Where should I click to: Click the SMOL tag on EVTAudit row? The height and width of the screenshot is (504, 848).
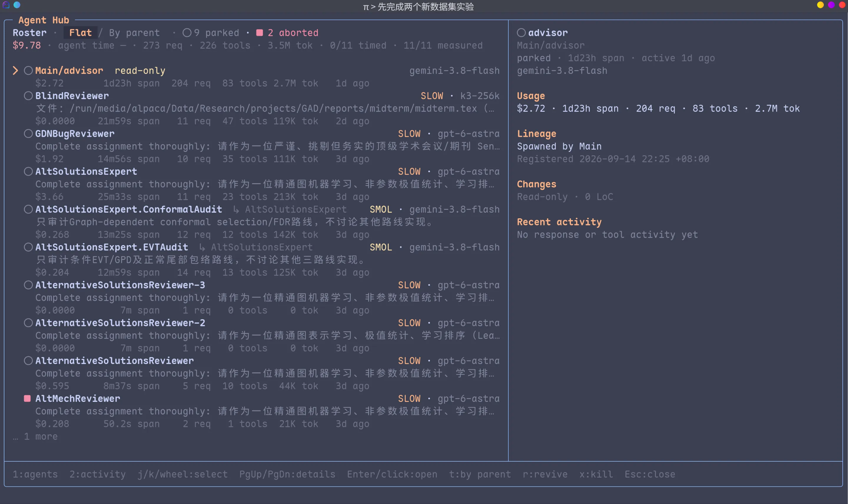tap(381, 247)
